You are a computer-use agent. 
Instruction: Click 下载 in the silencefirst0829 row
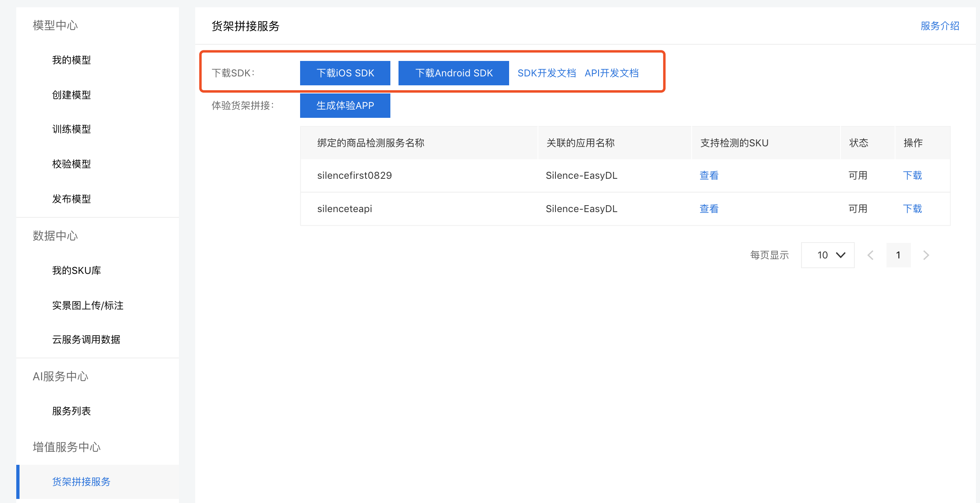(x=912, y=176)
